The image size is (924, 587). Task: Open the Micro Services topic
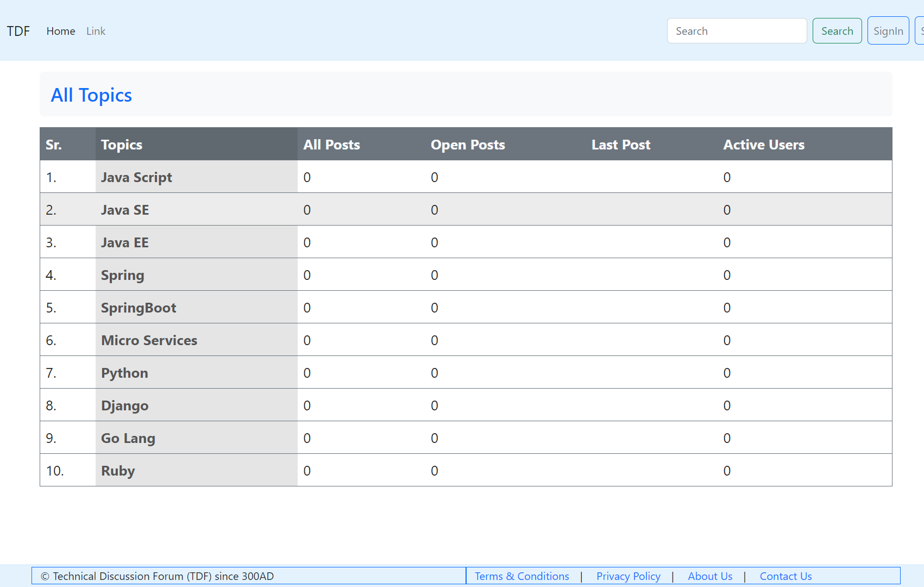[x=149, y=340]
